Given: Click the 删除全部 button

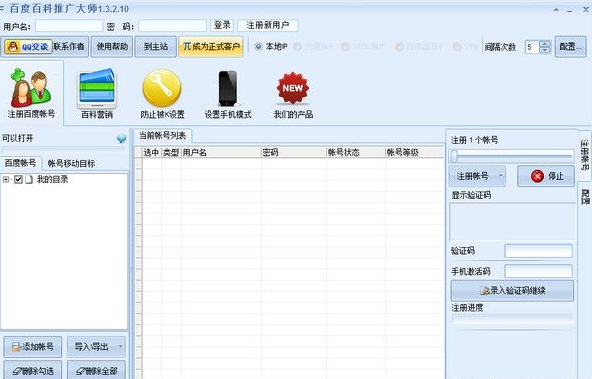Looking at the screenshot, I should point(96,371).
